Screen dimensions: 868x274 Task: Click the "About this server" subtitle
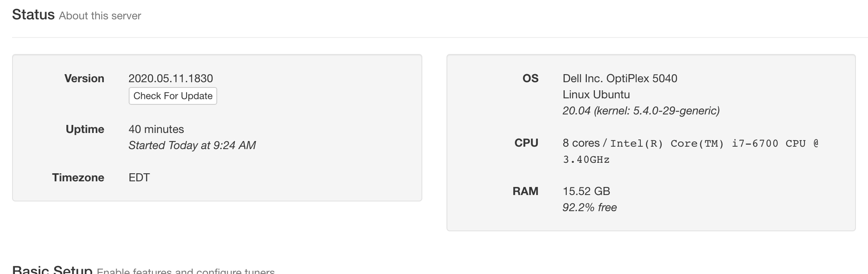(100, 16)
